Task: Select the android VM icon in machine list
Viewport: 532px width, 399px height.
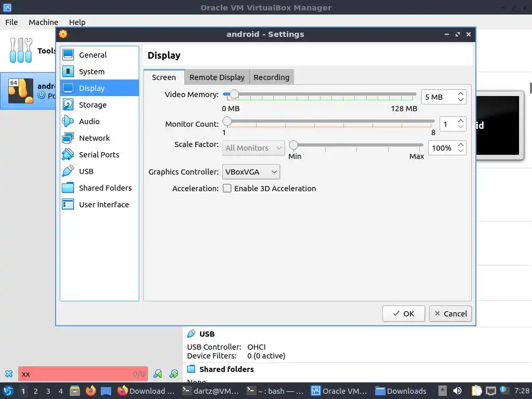Action: click(21, 91)
